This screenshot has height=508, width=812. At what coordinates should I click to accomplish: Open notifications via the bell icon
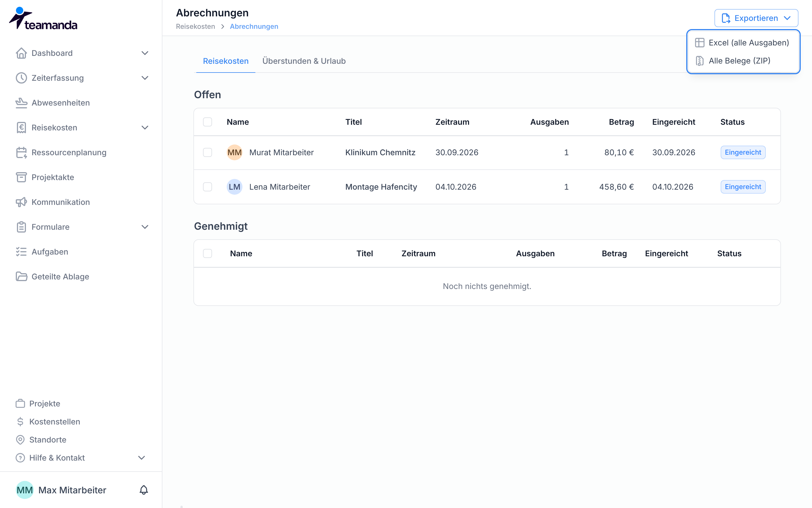tap(144, 490)
